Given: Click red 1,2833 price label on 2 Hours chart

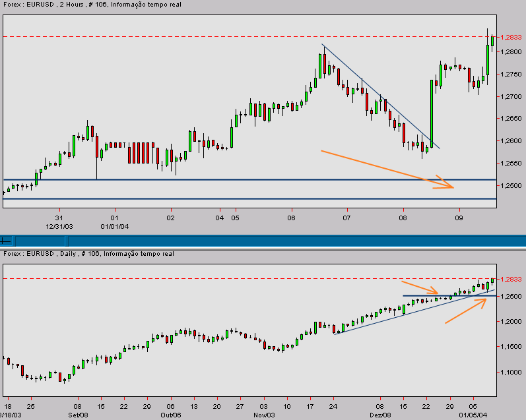Looking at the screenshot, I should point(511,37).
